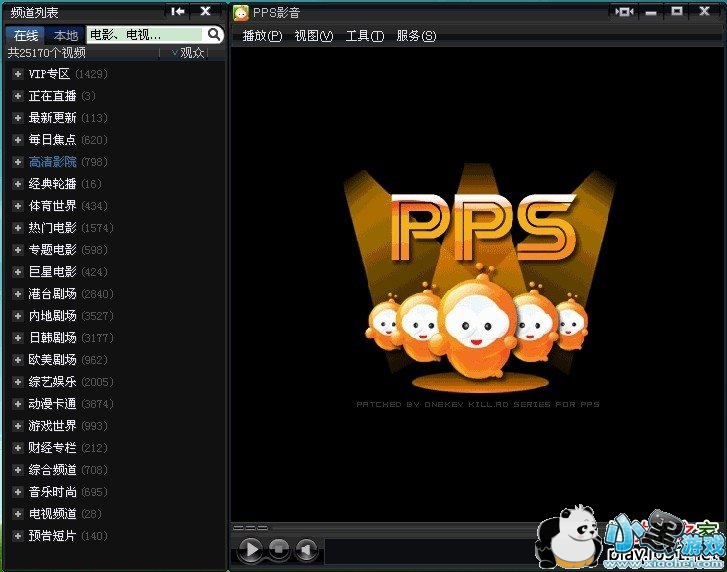Expand the 专题电影 category
Viewport: 727px width, 572px height.
(18, 250)
